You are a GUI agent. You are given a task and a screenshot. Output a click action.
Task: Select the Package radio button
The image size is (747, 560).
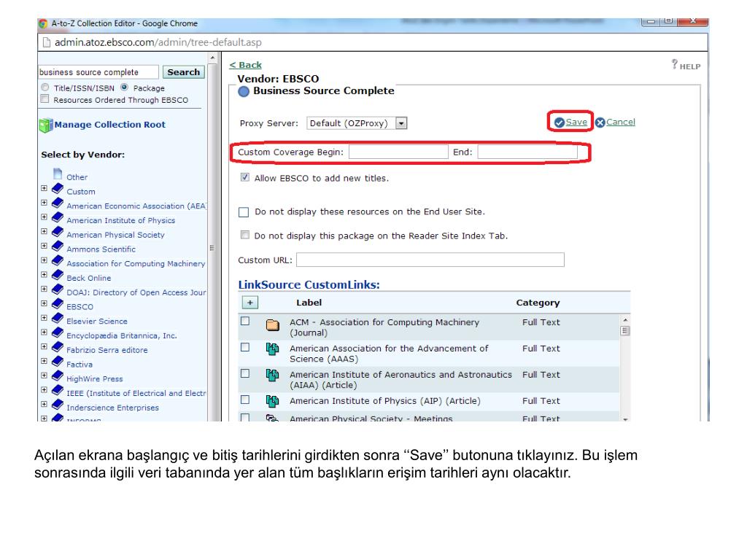pos(124,87)
